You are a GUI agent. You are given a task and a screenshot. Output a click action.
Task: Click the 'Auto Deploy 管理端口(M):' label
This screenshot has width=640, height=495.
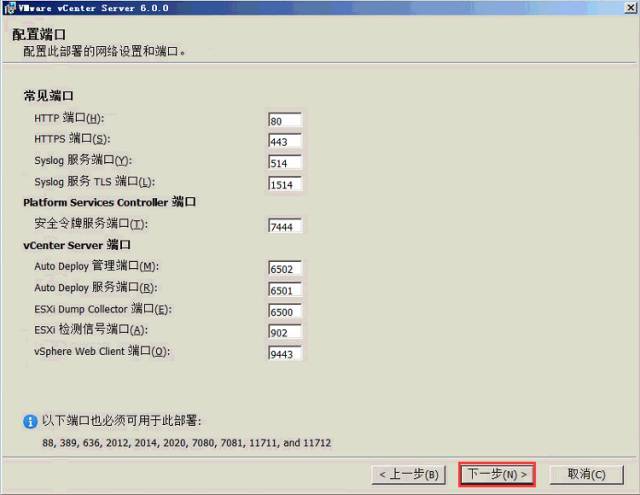pos(96,266)
